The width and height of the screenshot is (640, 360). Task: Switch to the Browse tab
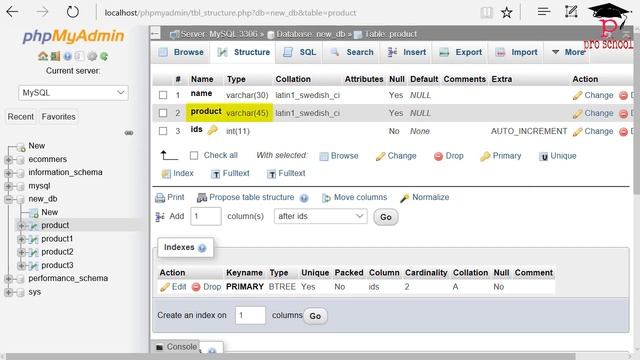point(181,52)
